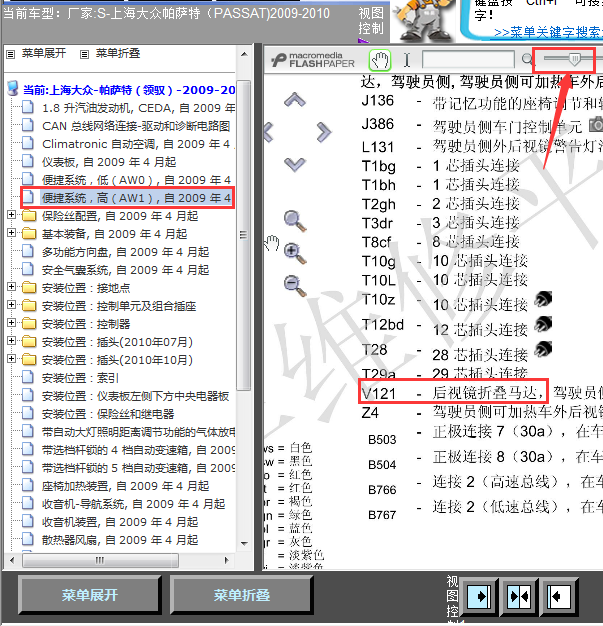Click the tree horizontal scrollbar left arrow
This screenshot has width=603, height=626.
[x=12, y=560]
